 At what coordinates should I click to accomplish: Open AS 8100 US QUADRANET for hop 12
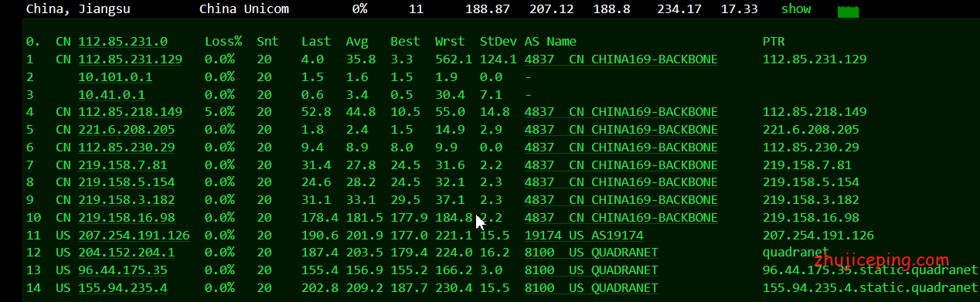click(591, 253)
